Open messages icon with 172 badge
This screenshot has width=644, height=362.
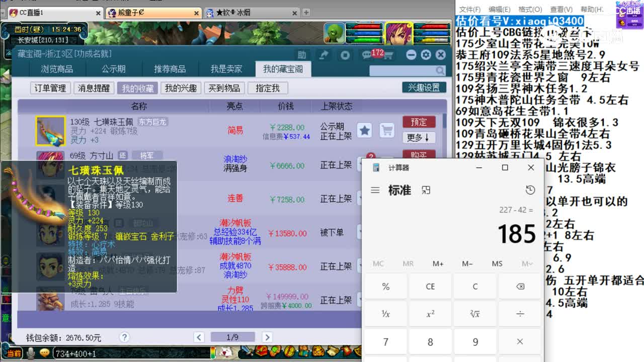pos(366,55)
